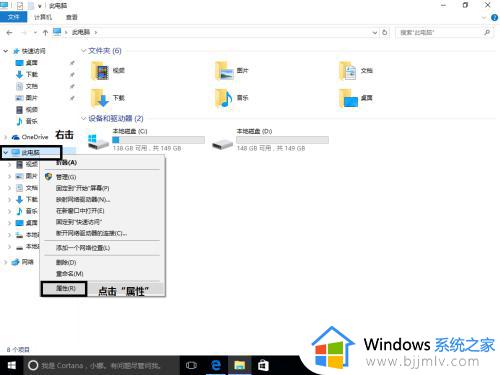Open the Help question mark icon
This screenshot has height=375, width=500.
point(494,18)
